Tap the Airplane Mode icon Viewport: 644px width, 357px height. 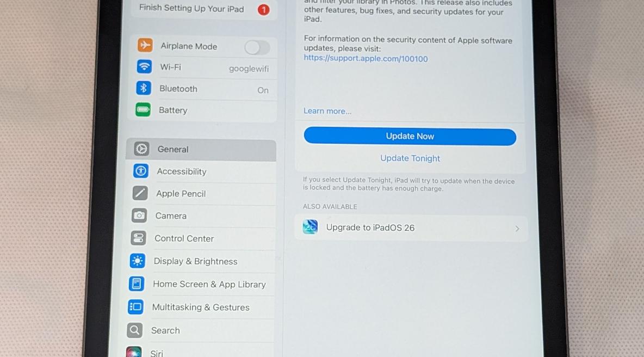145,45
